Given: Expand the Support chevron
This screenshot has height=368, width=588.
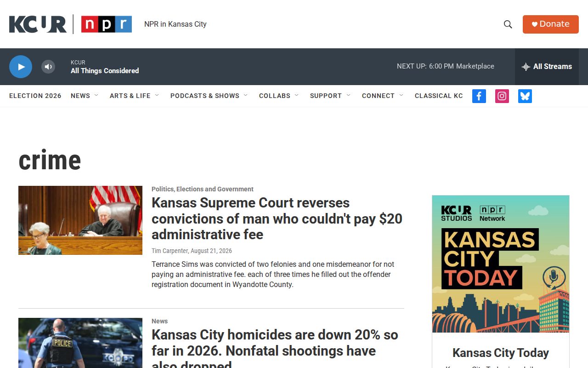Looking at the screenshot, I should point(349,96).
